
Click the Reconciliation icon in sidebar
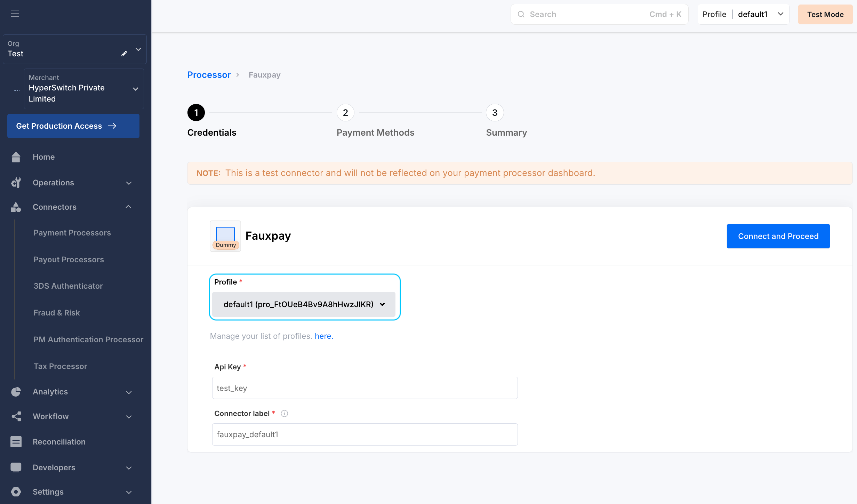pos(16,442)
